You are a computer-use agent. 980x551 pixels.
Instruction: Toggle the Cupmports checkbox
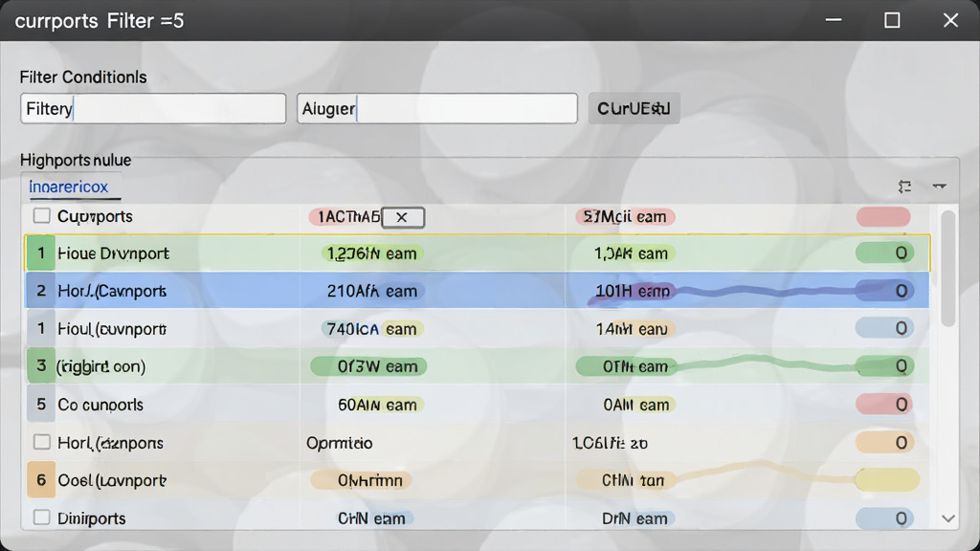coord(41,215)
